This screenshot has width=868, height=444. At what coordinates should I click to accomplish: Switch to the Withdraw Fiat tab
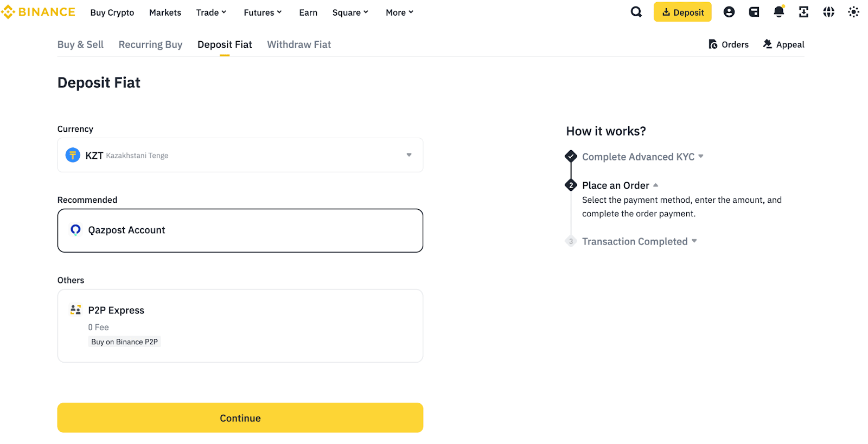(298, 44)
